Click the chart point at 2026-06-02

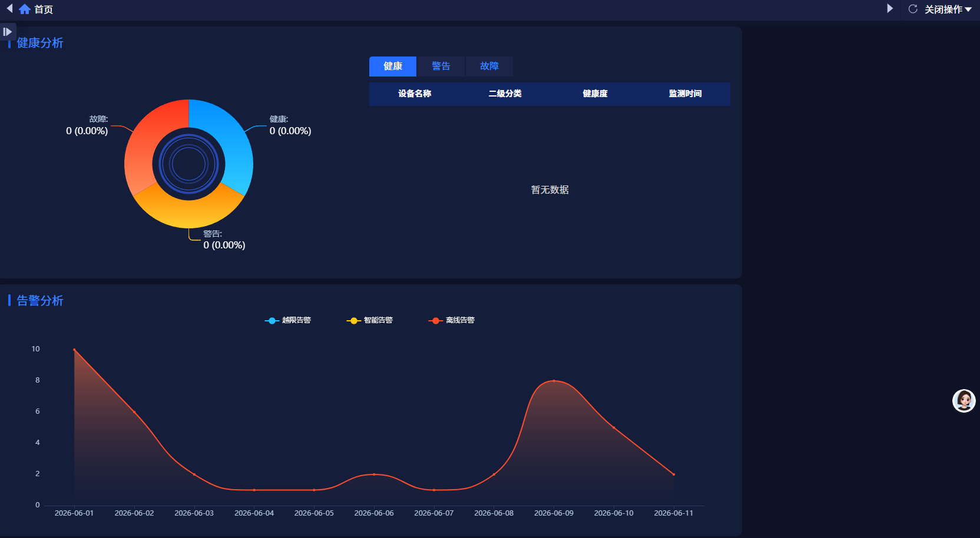coord(134,412)
